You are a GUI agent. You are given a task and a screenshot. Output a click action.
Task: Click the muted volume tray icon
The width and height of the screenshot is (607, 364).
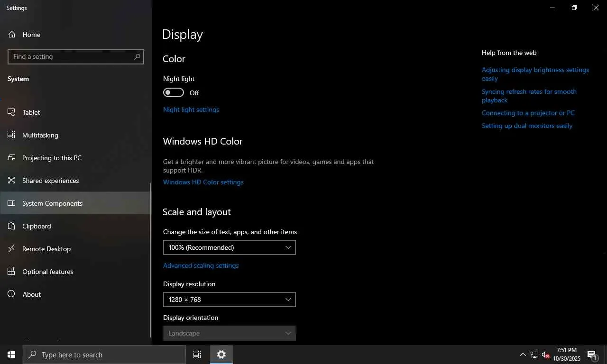546,355
